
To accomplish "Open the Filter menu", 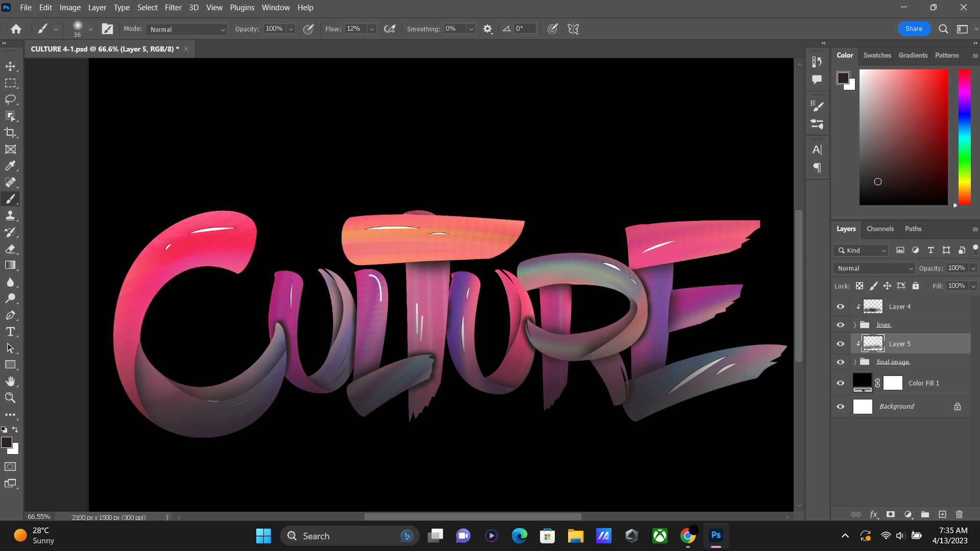I will tap(173, 8).
